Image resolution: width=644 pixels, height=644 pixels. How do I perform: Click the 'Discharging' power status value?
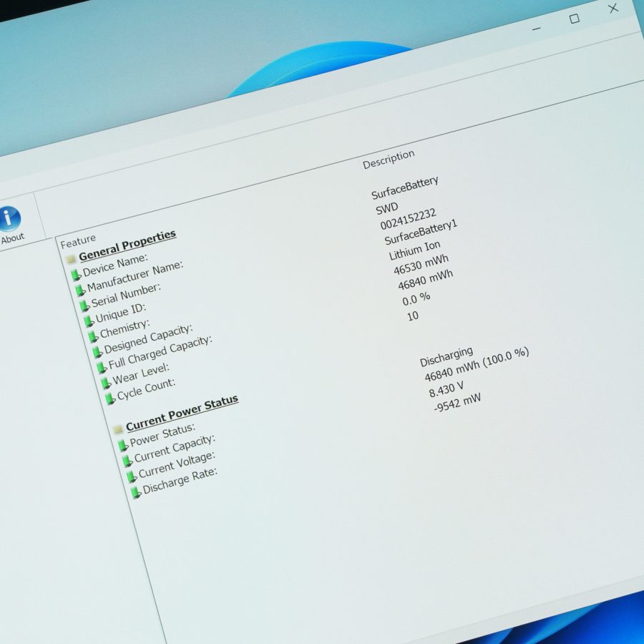(447, 356)
